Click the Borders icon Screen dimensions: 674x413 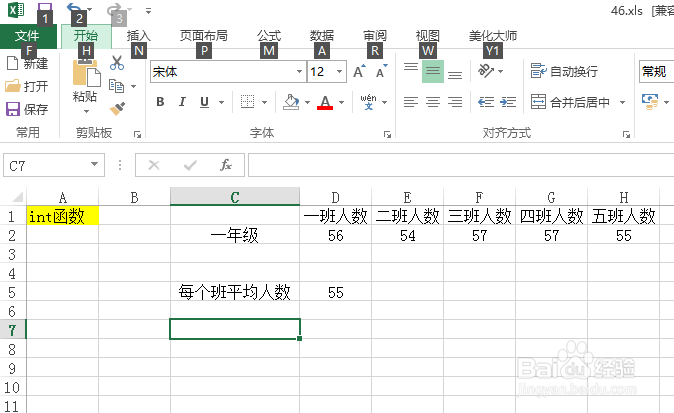248,102
